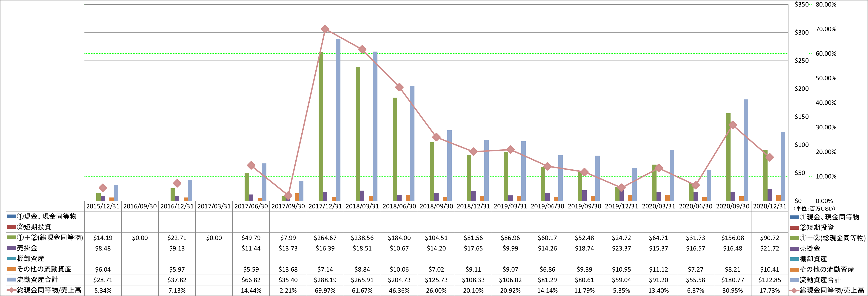Click the left ①現金、現金同等物 row label

[x=46, y=216]
